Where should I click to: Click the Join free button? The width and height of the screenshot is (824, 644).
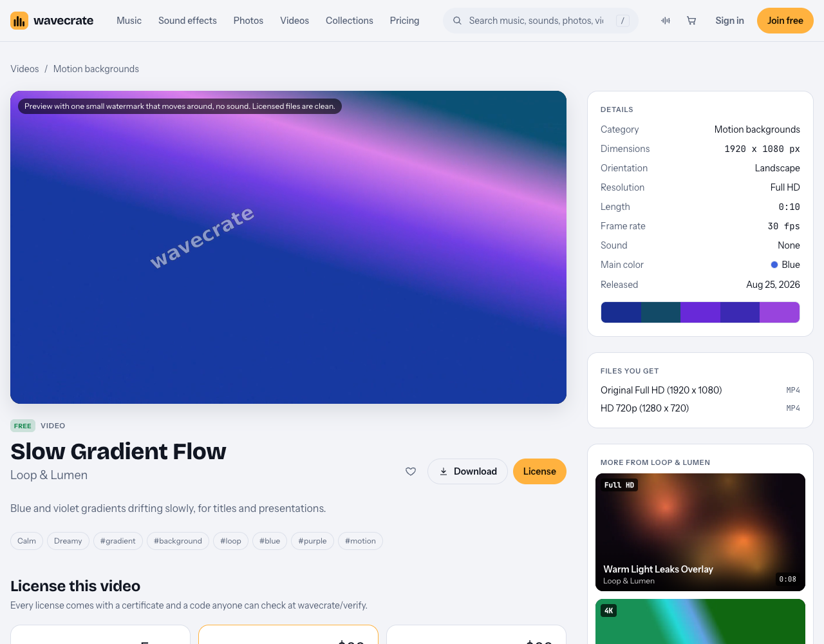click(785, 21)
